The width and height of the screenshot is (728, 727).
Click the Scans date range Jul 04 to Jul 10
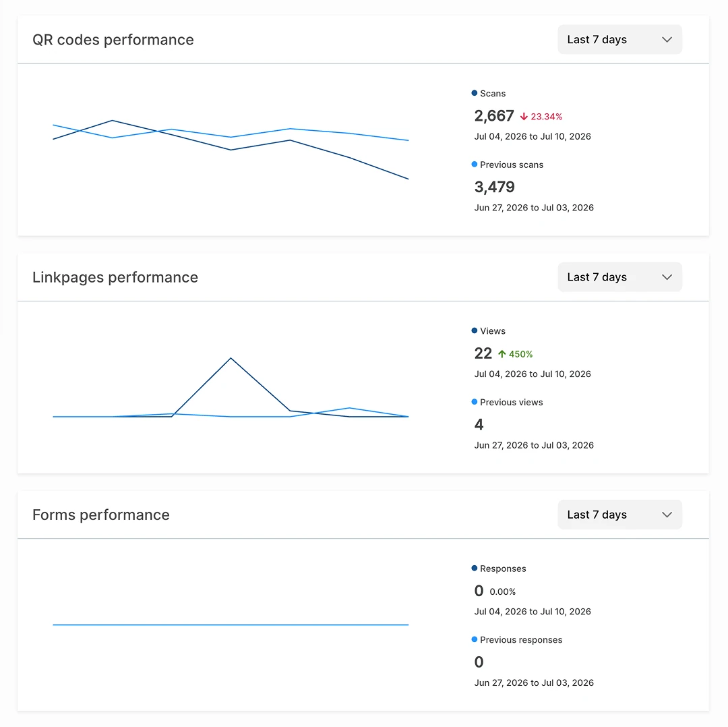coord(533,137)
